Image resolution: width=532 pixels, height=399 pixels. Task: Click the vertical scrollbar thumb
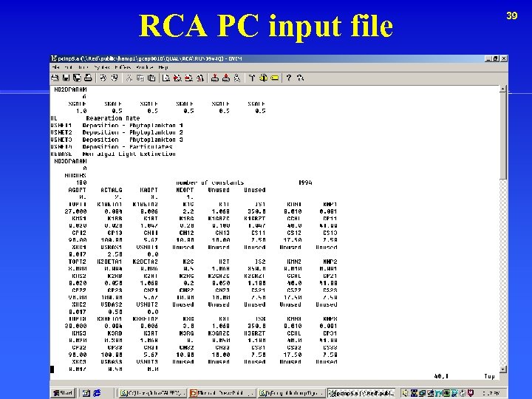(503, 136)
